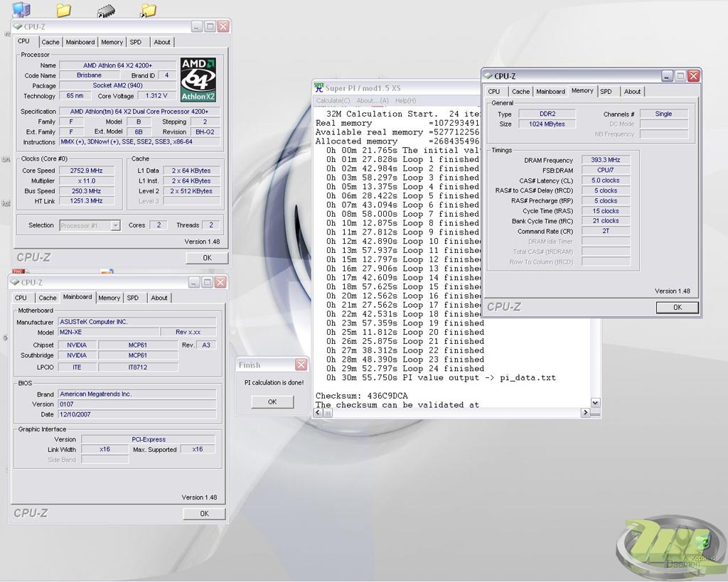Open the Calculate(C) menu in Super PI
The width and height of the screenshot is (728, 582).
click(x=333, y=101)
